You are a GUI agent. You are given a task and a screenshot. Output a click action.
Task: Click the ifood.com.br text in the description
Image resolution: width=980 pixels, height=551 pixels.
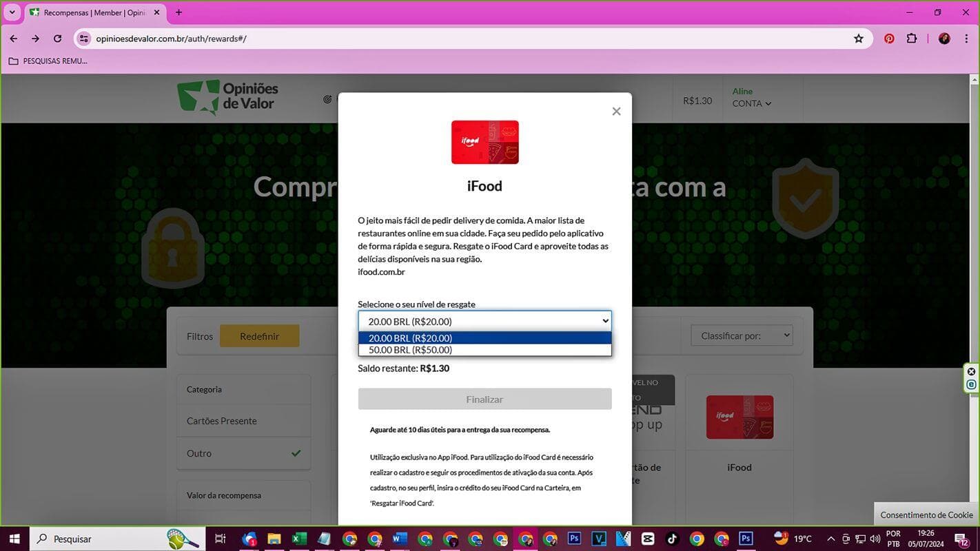tap(381, 272)
